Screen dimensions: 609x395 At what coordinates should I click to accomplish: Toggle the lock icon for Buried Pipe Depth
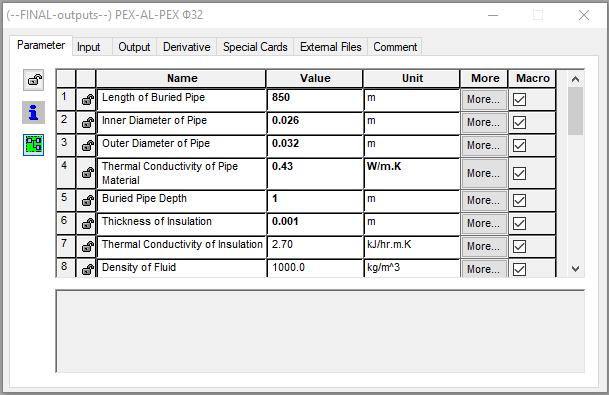(87, 201)
